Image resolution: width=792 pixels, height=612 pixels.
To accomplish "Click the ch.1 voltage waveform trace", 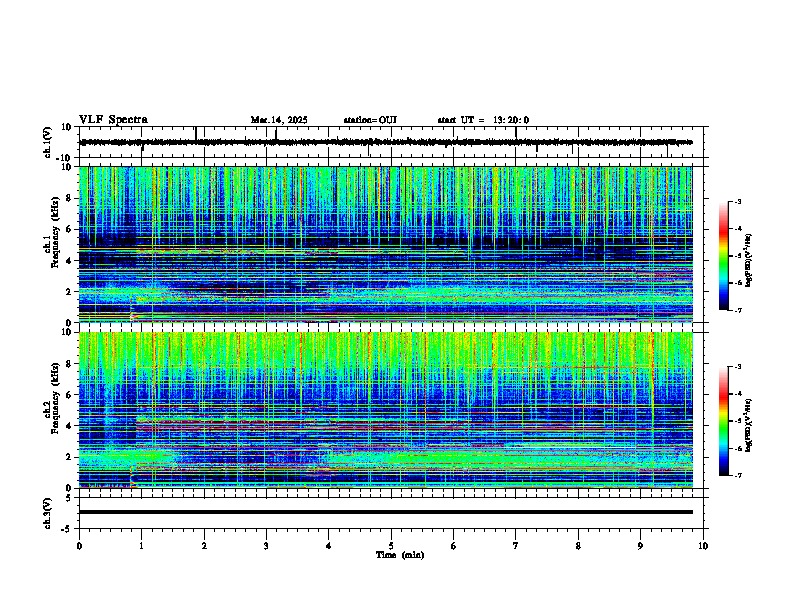I will pos(386,142).
